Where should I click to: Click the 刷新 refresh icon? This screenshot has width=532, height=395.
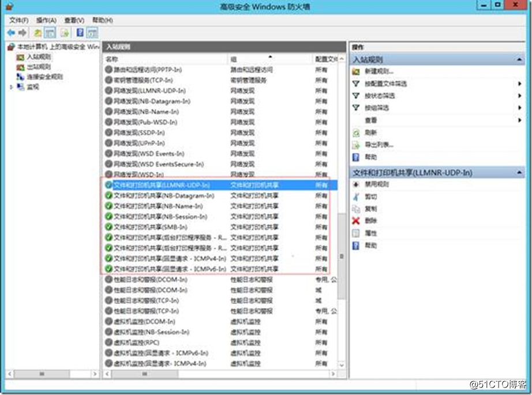(356, 133)
